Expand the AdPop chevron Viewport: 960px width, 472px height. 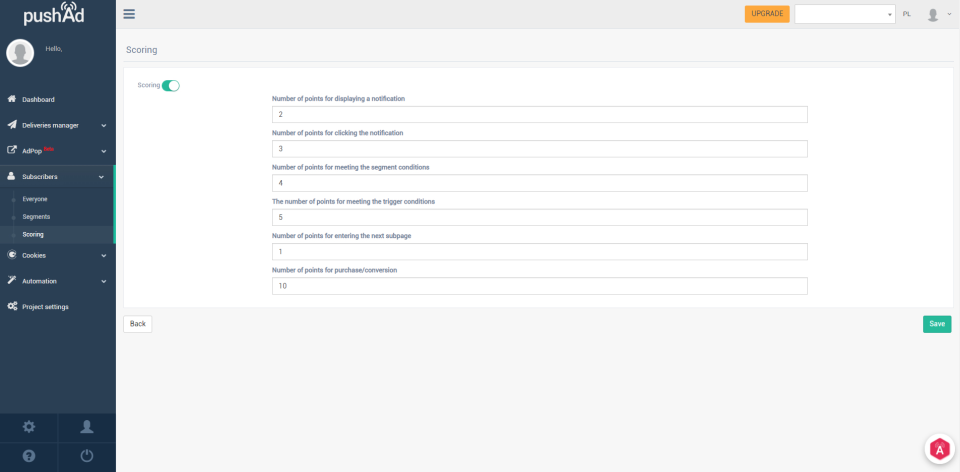[x=103, y=151]
